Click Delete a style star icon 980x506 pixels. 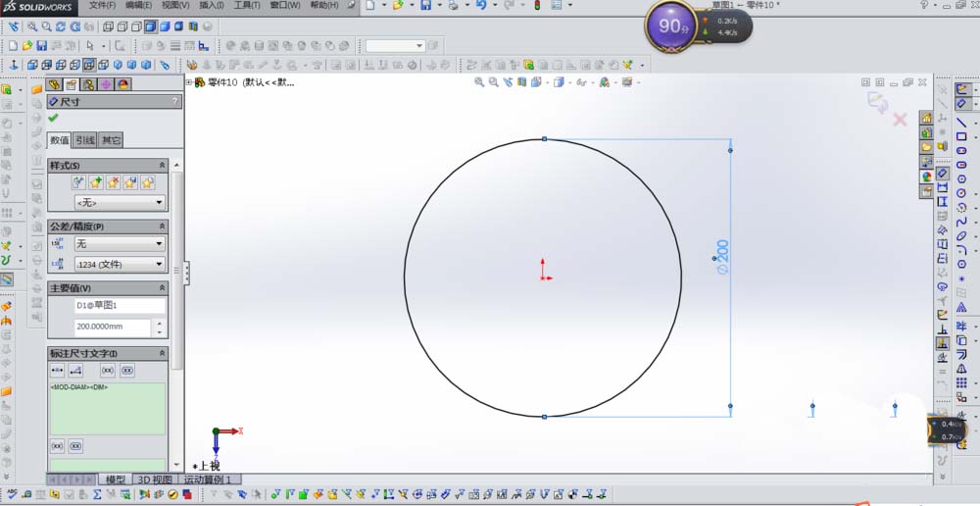113,182
